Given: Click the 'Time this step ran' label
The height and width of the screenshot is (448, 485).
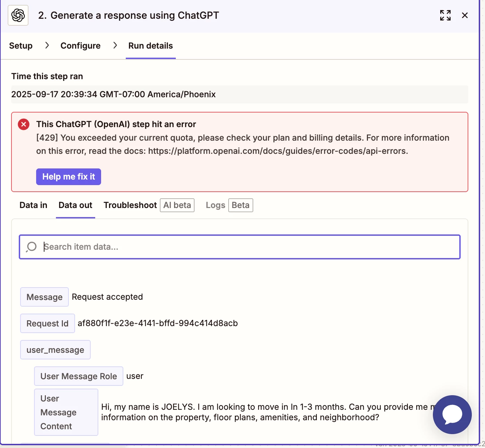Looking at the screenshot, I should (47, 76).
